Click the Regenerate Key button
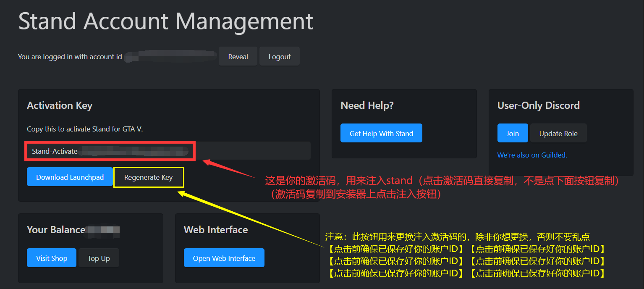The height and width of the screenshot is (289, 644). pos(148,177)
